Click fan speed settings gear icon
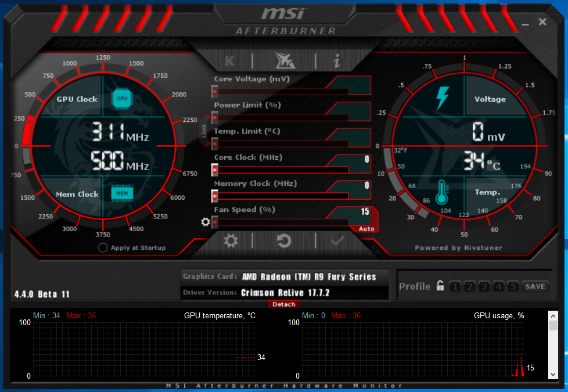The image size is (568, 392). click(x=204, y=222)
